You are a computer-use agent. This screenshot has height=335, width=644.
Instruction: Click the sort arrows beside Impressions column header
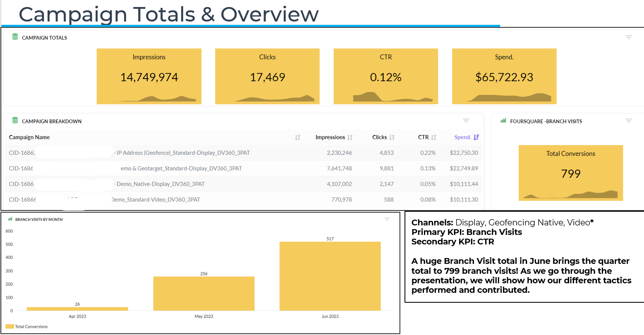tap(350, 137)
